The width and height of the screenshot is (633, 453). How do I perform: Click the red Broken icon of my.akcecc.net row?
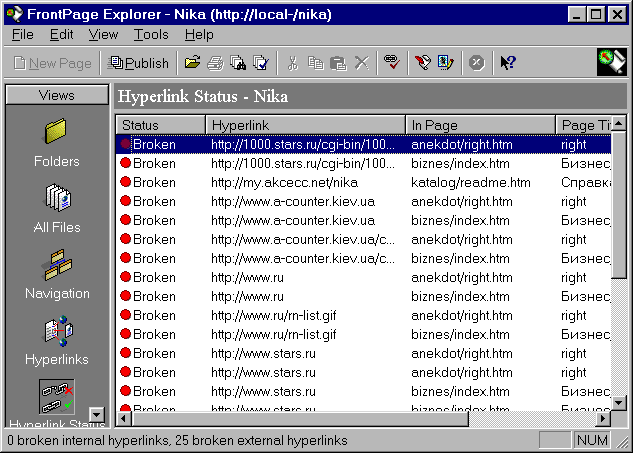(126, 182)
